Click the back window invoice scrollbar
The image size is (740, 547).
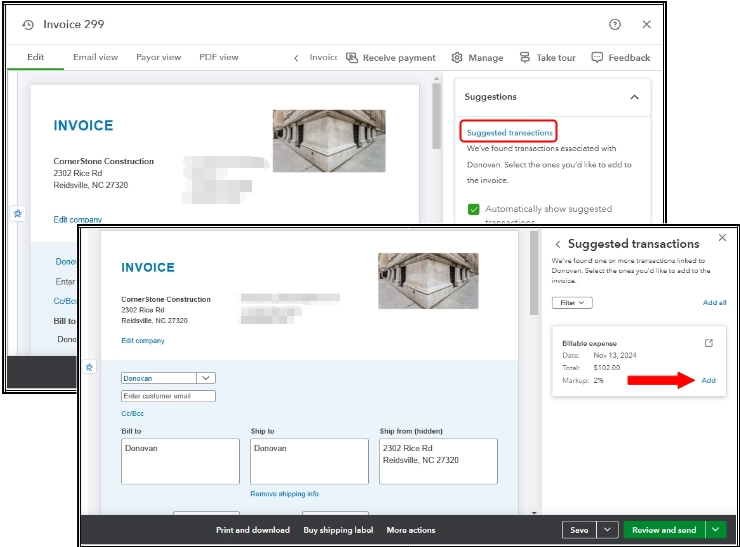436,116
